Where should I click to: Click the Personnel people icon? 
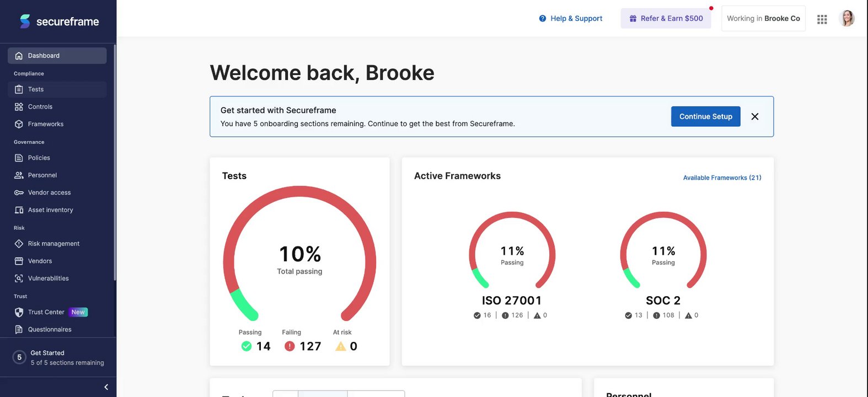coord(19,175)
